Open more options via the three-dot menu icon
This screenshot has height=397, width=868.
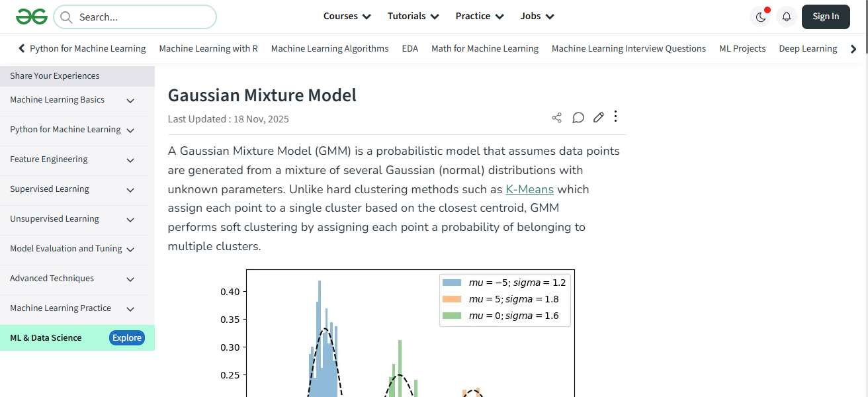pos(615,117)
